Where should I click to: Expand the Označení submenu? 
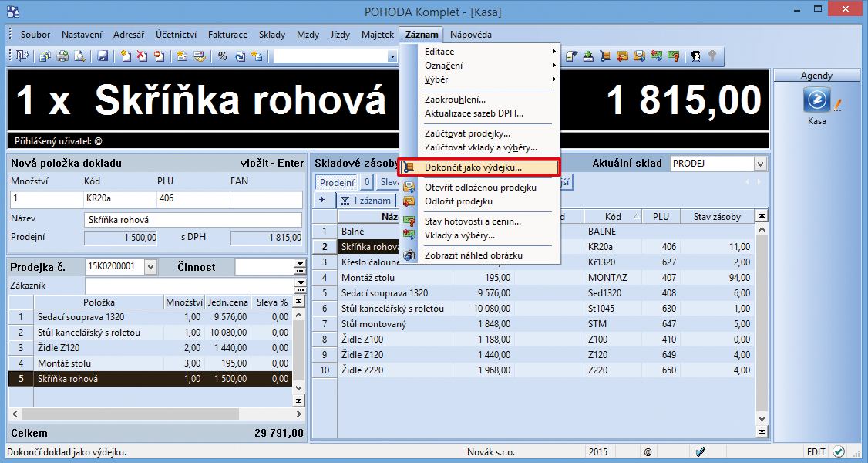pyautogui.click(x=488, y=66)
